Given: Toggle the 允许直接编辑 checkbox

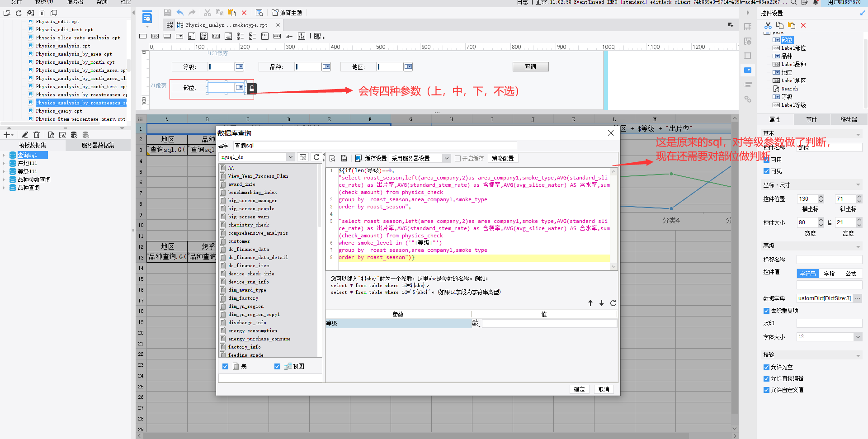Looking at the screenshot, I should point(766,378).
